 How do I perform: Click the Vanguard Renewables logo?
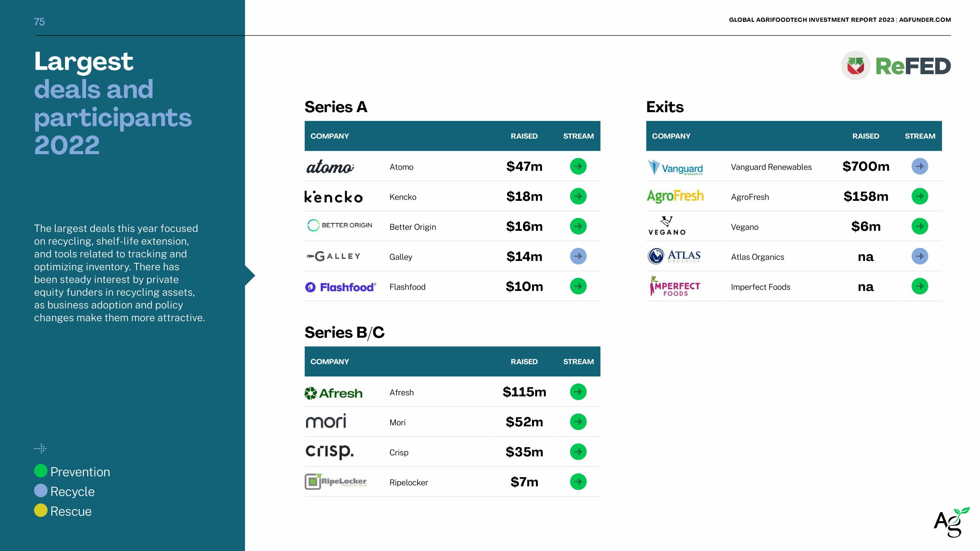point(675,167)
